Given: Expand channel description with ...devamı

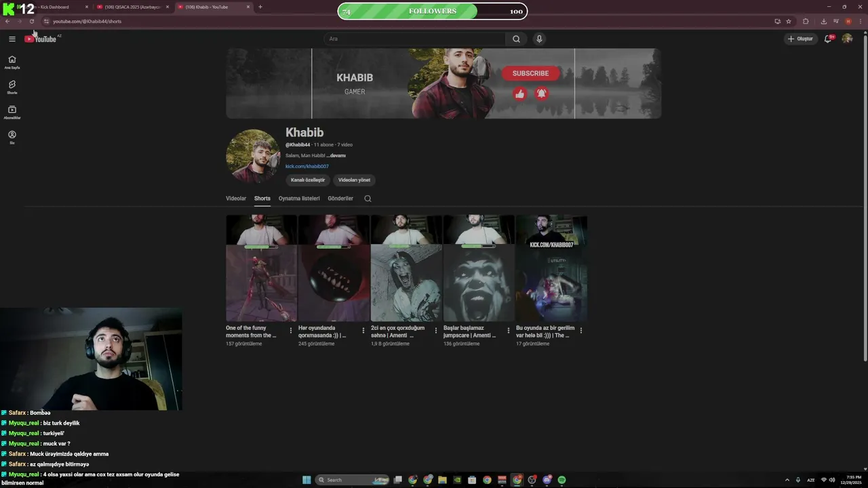Looking at the screenshot, I should (x=336, y=155).
